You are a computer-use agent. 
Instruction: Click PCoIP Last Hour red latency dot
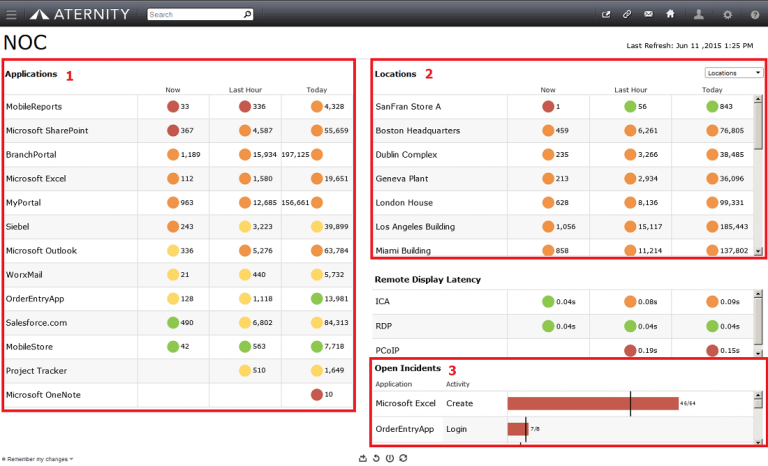pos(630,350)
